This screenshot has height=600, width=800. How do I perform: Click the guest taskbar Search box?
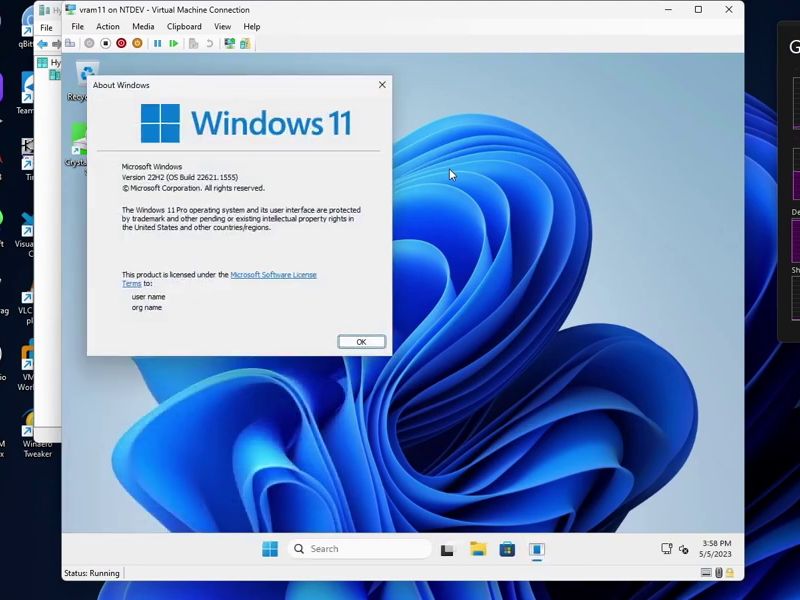[x=360, y=549]
